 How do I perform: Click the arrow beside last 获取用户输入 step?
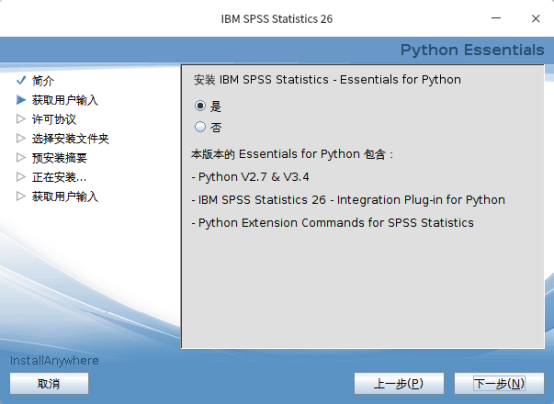click(21, 196)
